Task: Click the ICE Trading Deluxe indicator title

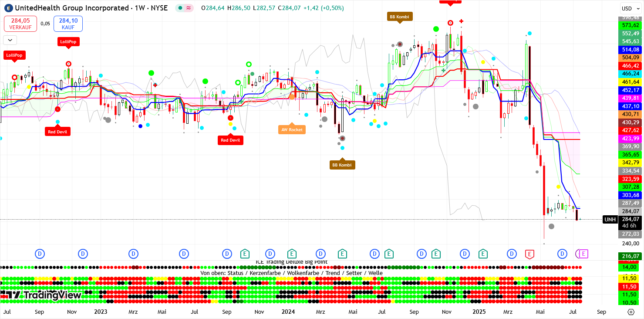Action: click(x=291, y=262)
